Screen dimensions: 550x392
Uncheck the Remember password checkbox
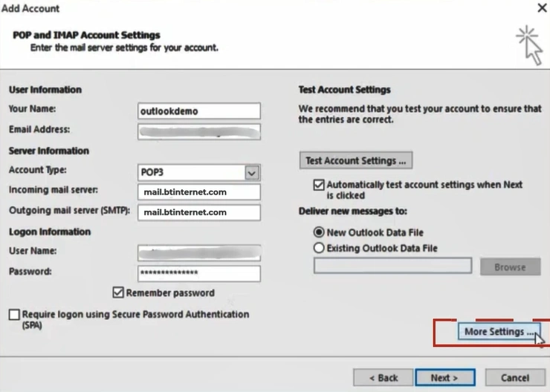coord(118,293)
